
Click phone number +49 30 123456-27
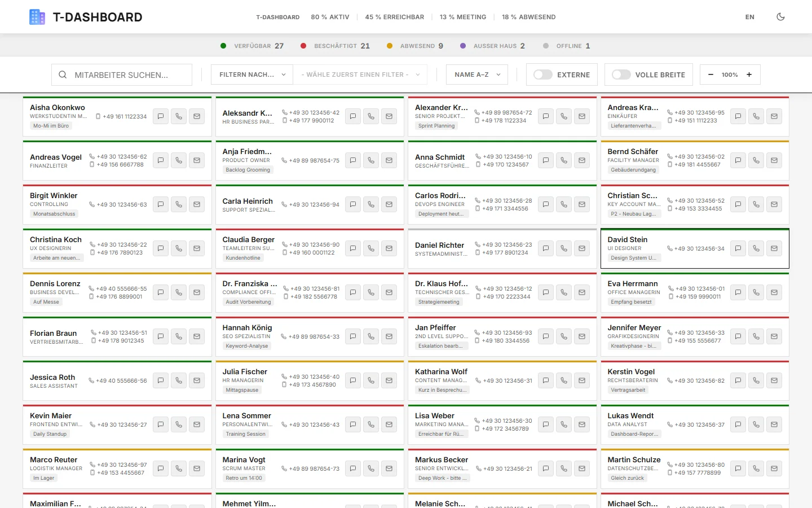(122, 424)
